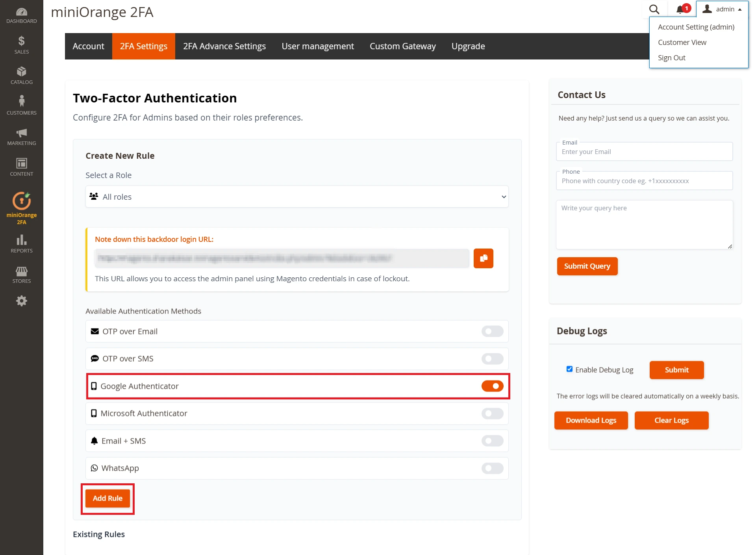Enable the OTP over Email toggle
This screenshot has width=756, height=555.
pyautogui.click(x=492, y=331)
